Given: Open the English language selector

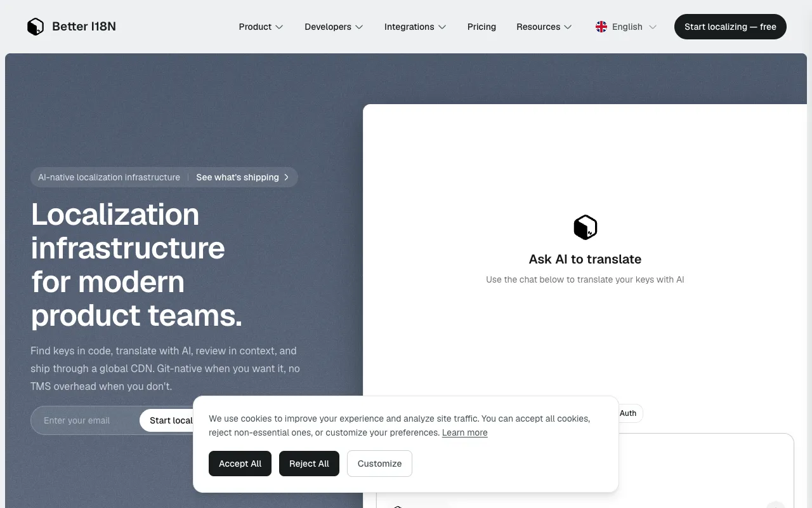Looking at the screenshot, I should pos(625,27).
